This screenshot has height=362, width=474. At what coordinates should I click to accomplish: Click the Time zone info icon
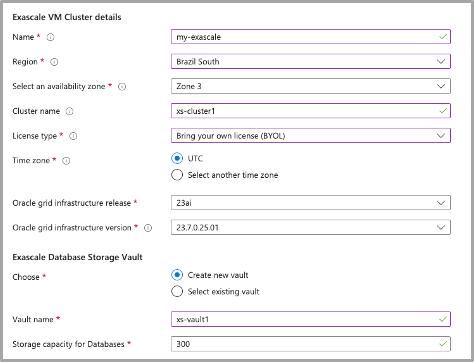click(66, 161)
